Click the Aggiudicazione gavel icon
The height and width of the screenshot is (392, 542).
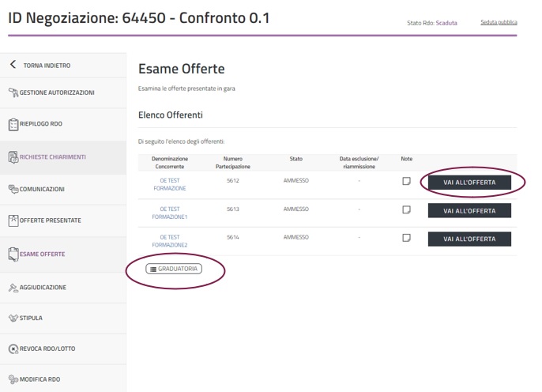13,288
